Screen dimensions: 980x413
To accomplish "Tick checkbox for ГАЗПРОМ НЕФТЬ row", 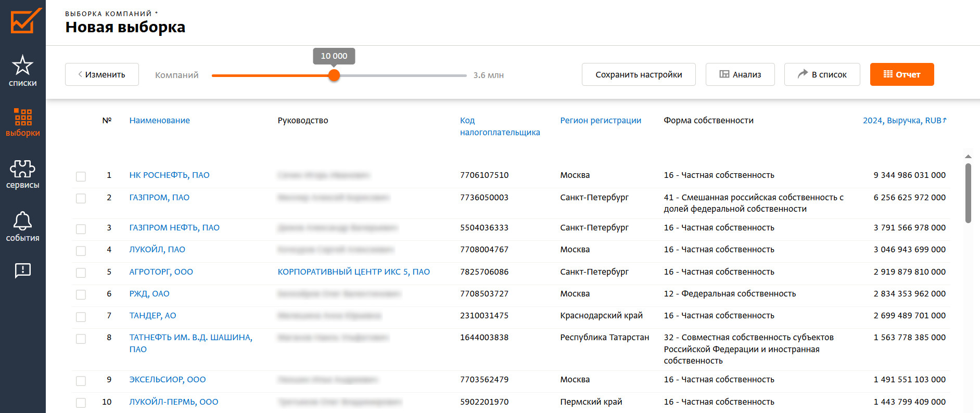I will 81,229.
